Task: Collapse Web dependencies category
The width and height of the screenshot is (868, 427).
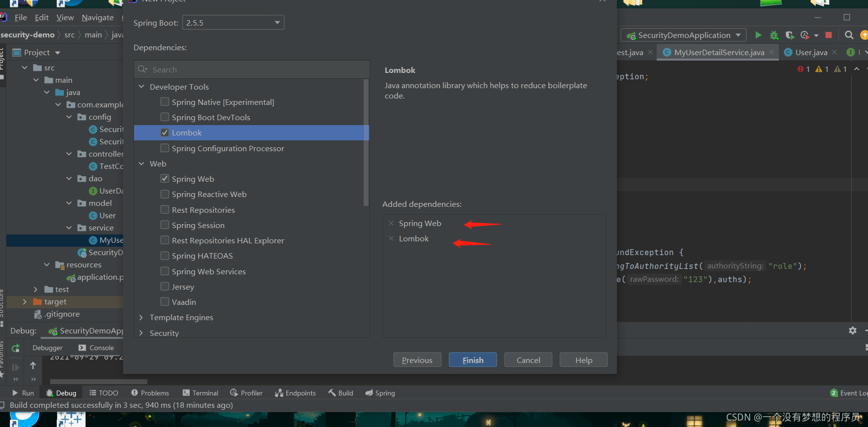Action: [141, 164]
